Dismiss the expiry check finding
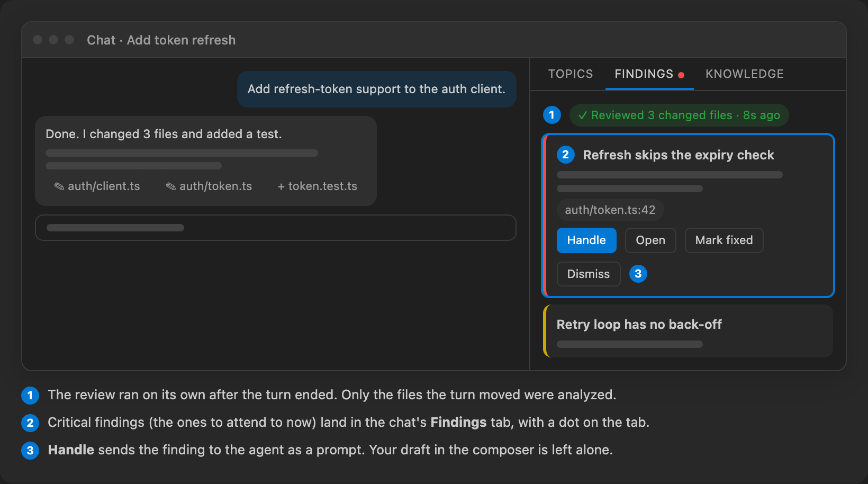The height and width of the screenshot is (484, 868). pyautogui.click(x=589, y=274)
